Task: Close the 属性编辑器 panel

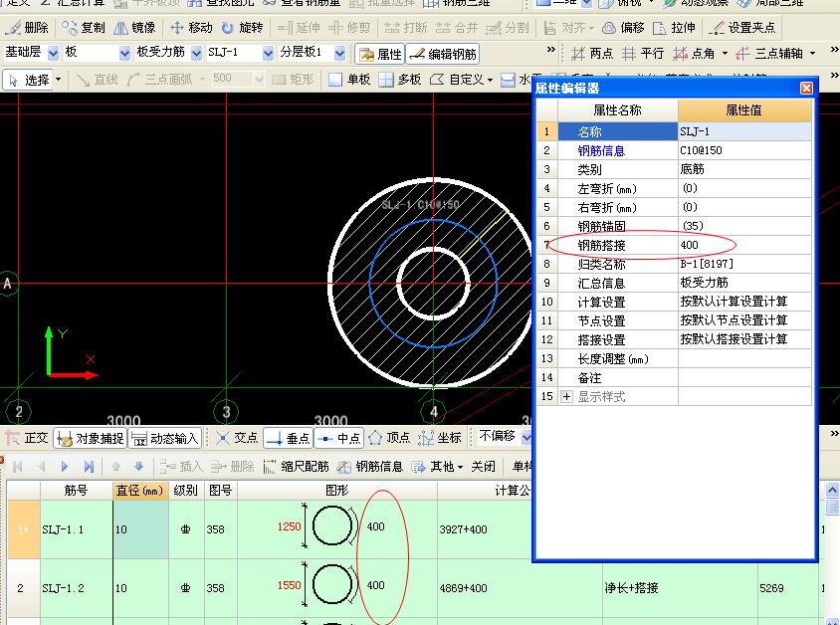Action: 806,88
